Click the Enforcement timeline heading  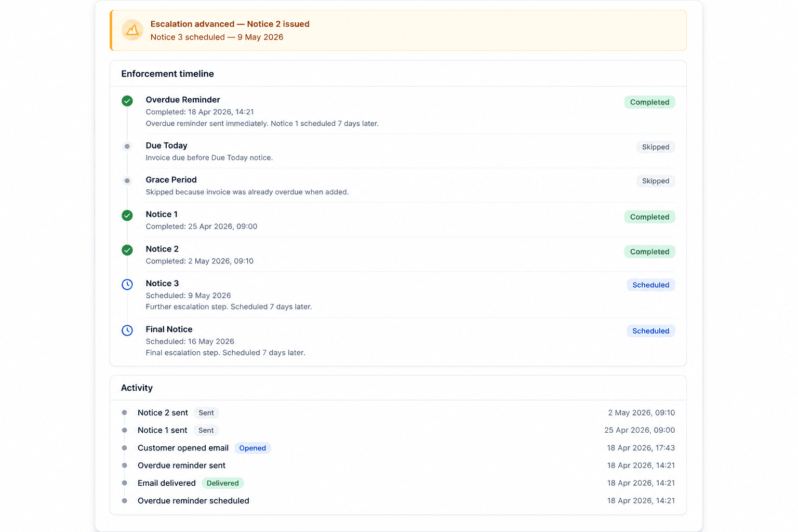(x=167, y=74)
